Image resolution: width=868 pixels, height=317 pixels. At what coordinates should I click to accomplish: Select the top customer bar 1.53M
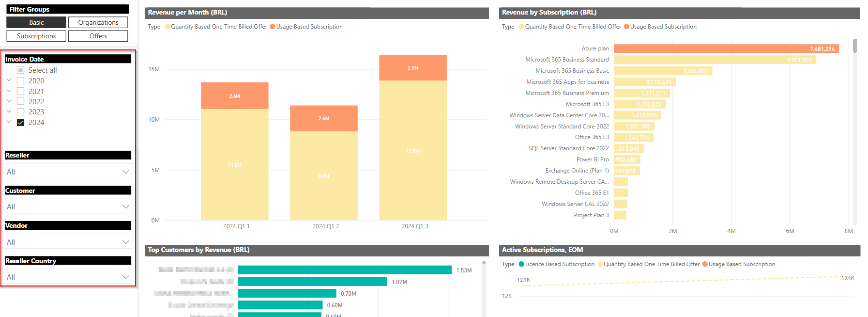pyautogui.click(x=345, y=270)
